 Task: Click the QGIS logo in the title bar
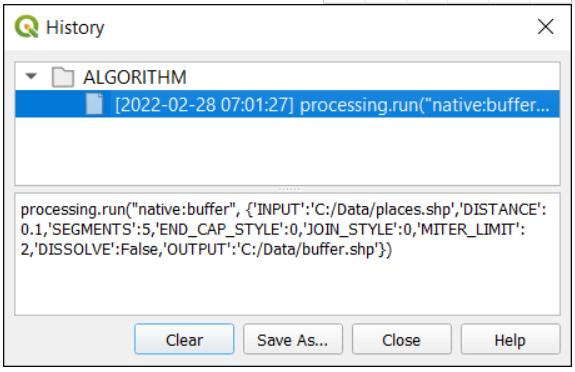point(26,26)
